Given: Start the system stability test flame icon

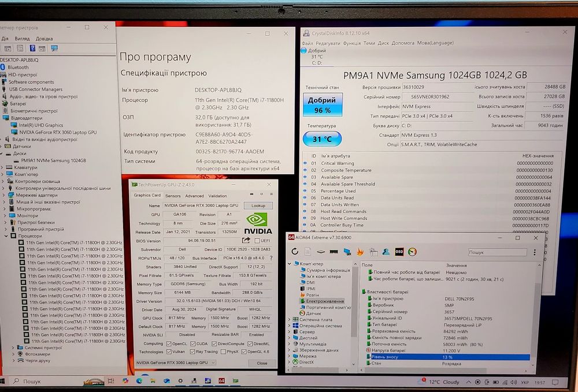Looking at the screenshot, I should (360, 251).
